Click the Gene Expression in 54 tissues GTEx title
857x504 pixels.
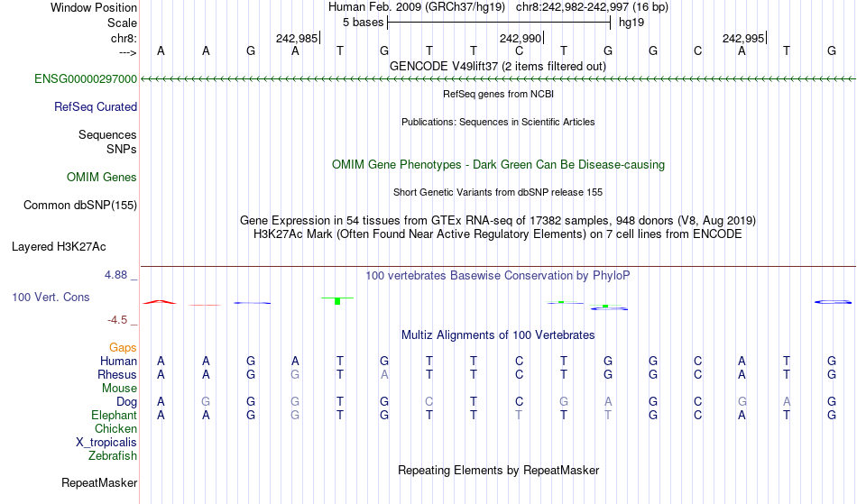pyautogui.click(x=498, y=221)
